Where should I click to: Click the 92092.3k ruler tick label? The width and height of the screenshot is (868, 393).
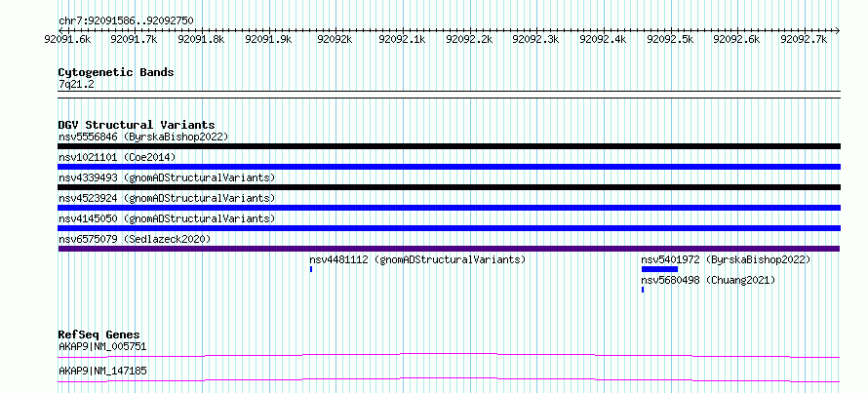click(535, 39)
